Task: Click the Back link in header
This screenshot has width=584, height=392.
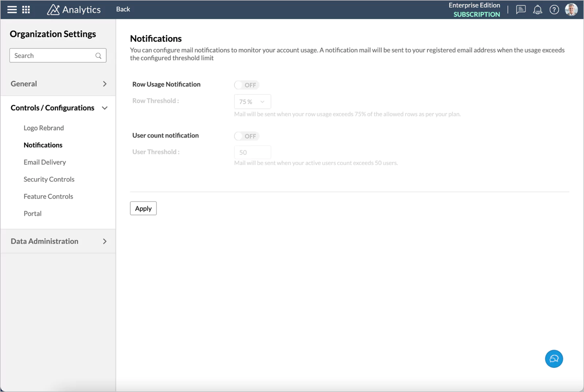Action: click(123, 9)
